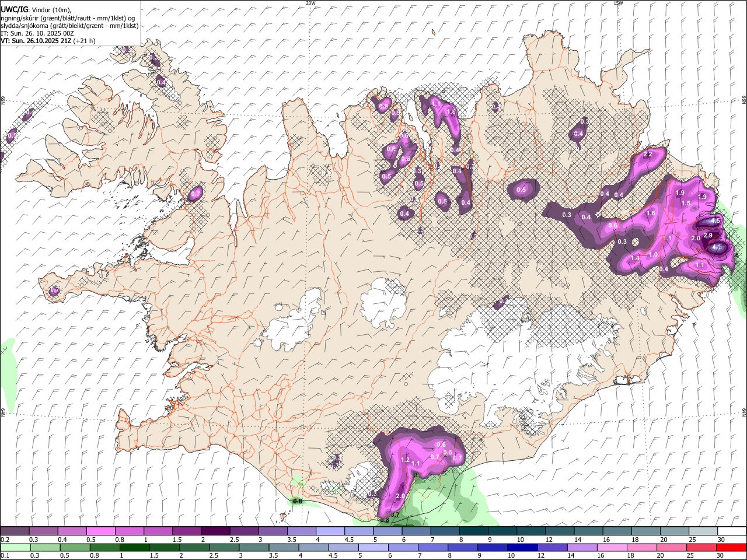This screenshot has height=560, width=747.
Task: Click the '20W' longitude label at top
Action: pyautogui.click(x=310, y=3)
